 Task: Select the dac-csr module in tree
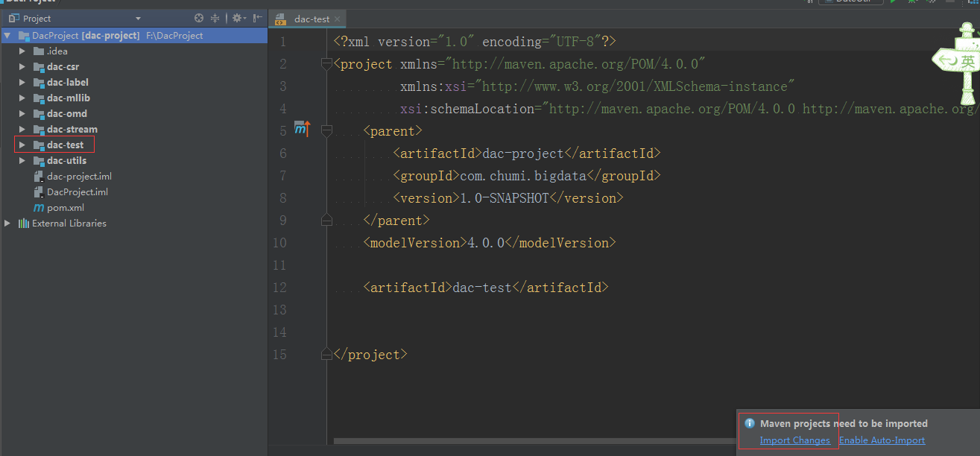(x=63, y=67)
